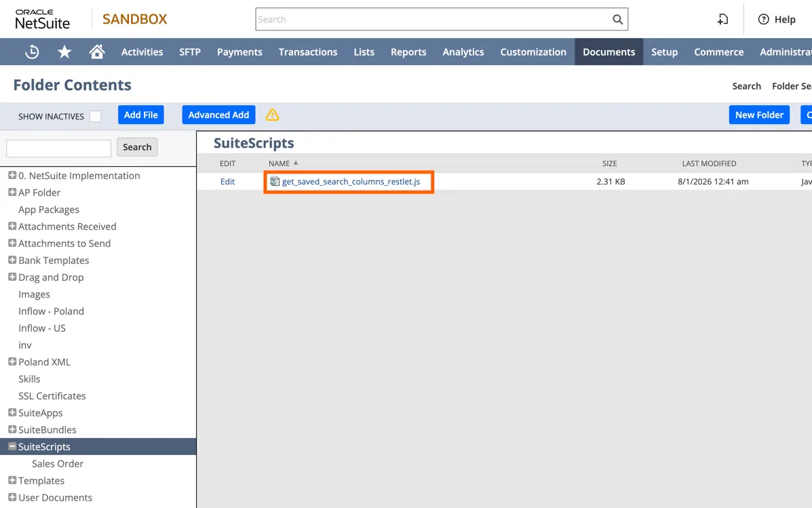Expand the 0. NetSuite Implementation folder
Image resolution: width=812 pixels, height=508 pixels.
pyautogui.click(x=12, y=176)
